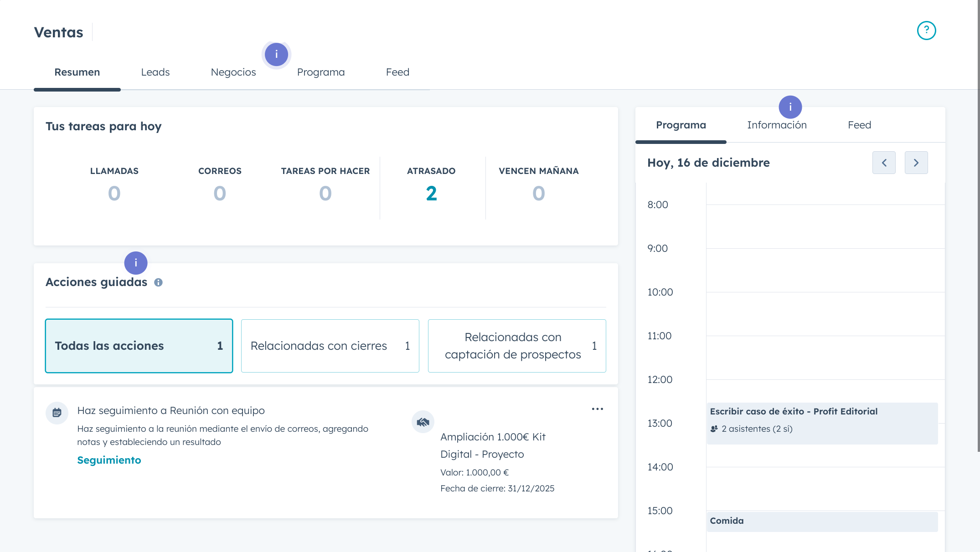This screenshot has height=552, width=980.
Task: Click the back arrow on calendar navigation
Action: tap(884, 163)
